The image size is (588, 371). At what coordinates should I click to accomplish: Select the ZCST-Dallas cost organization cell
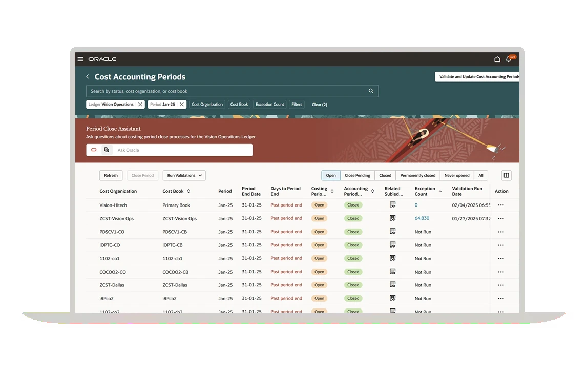point(112,285)
